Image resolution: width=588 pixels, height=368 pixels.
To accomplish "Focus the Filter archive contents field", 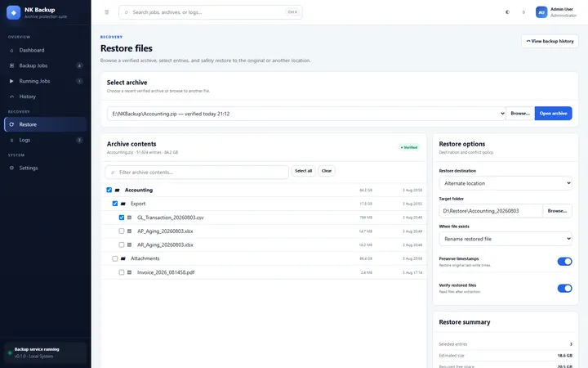I will tap(197, 172).
